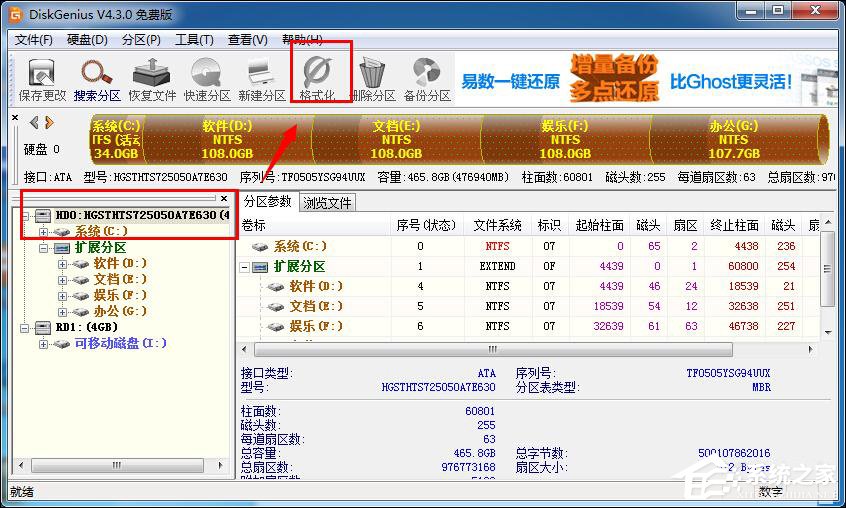Select 办公(G:) in the left tree
This screenshot has height=508, width=846.
pyautogui.click(x=120, y=311)
